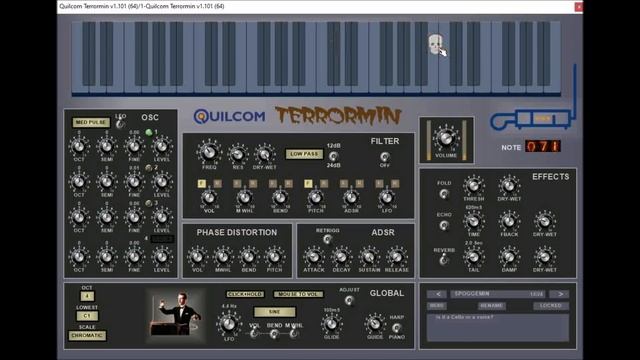640x360 pixels.
Task: Open the OCT value 4 selector
Action: coord(87,296)
